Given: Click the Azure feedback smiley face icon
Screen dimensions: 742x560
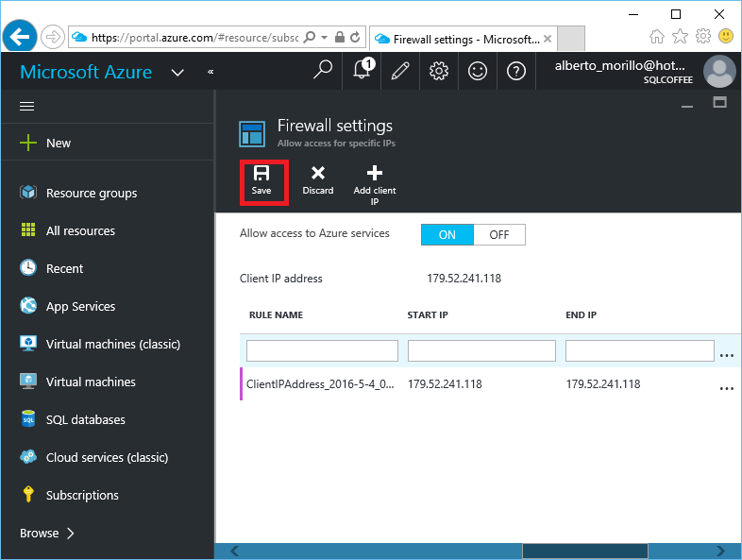Looking at the screenshot, I should point(478,71).
